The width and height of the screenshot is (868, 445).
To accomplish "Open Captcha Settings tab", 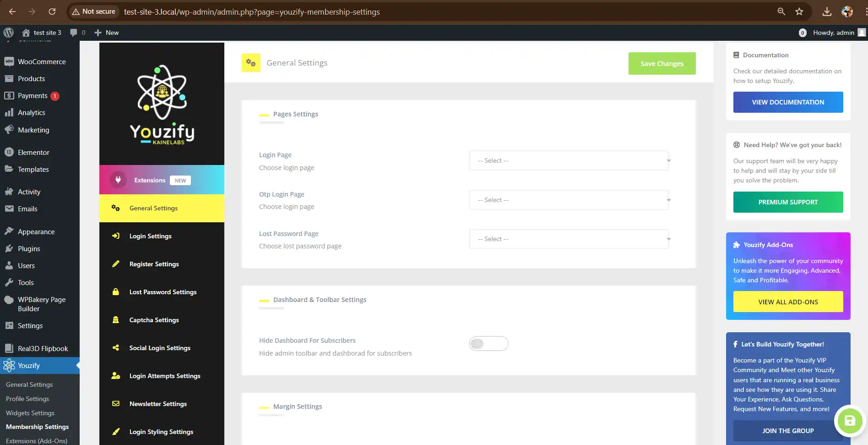I will (x=162, y=320).
